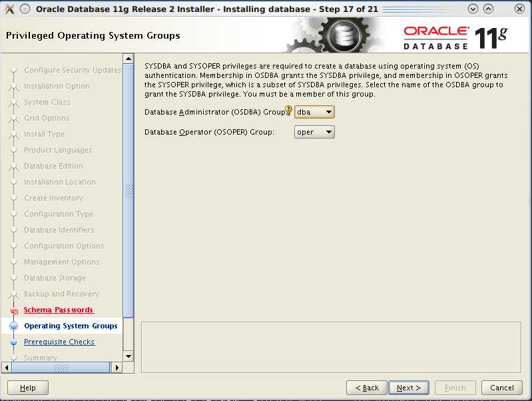Image resolution: width=532 pixels, height=401 pixels.
Task: Click the empty message area below form
Action: pos(331,347)
